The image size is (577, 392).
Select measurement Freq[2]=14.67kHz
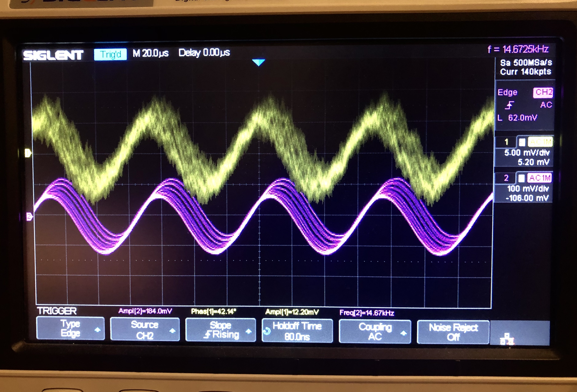[x=367, y=313]
